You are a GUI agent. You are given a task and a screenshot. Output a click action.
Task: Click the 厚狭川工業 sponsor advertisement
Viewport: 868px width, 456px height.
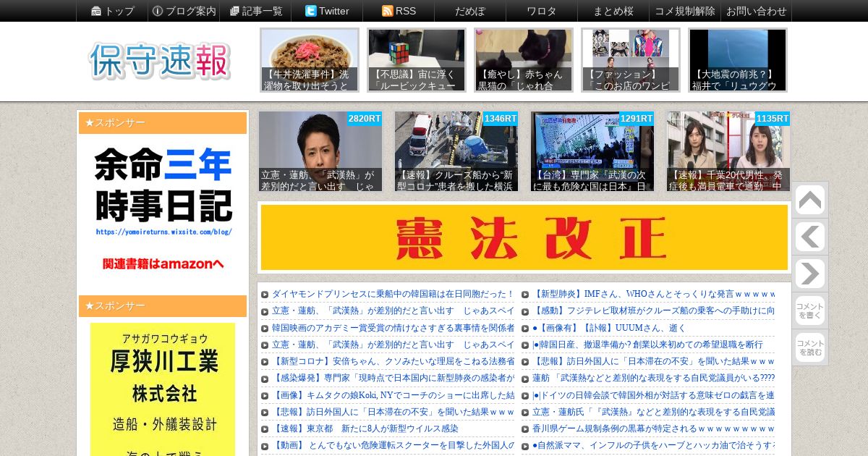pyautogui.click(x=163, y=389)
